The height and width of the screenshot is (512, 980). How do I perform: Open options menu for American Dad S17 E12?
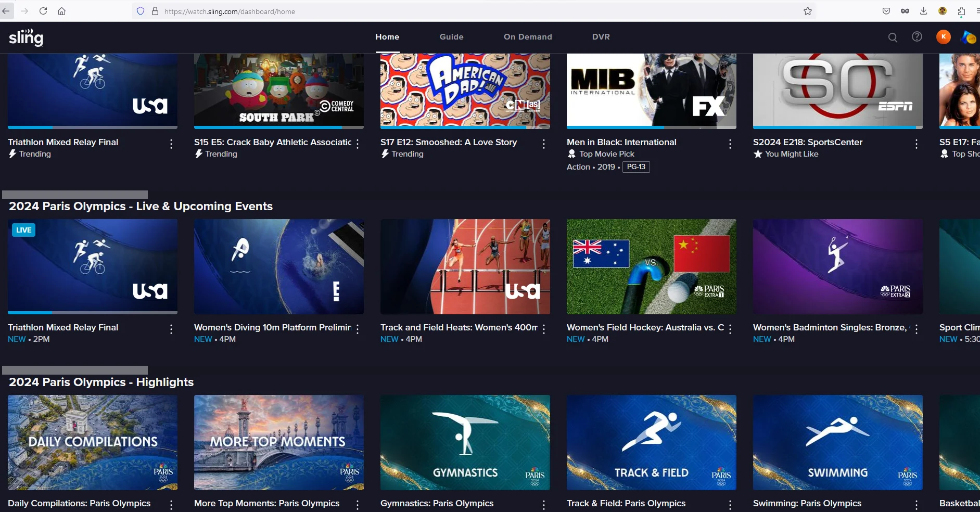click(544, 144)
